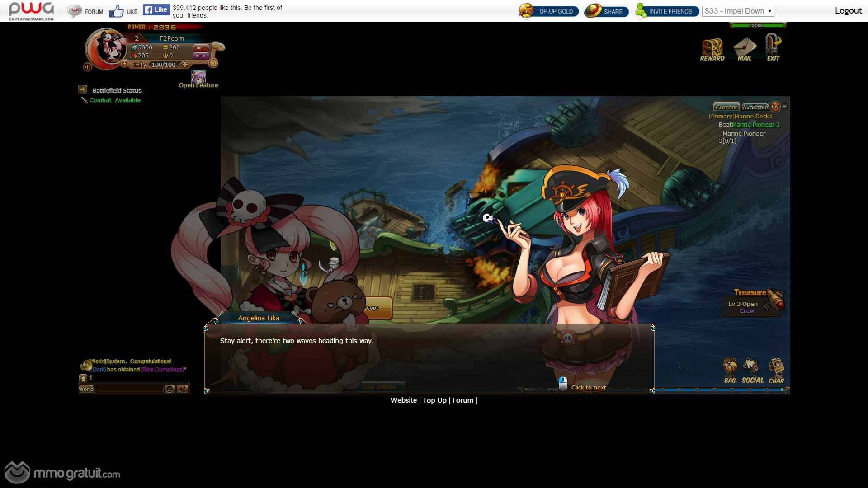This screenshot has height=488, width=868.
Task: Click the red Top Up button
Action: (x=201, y=47)
